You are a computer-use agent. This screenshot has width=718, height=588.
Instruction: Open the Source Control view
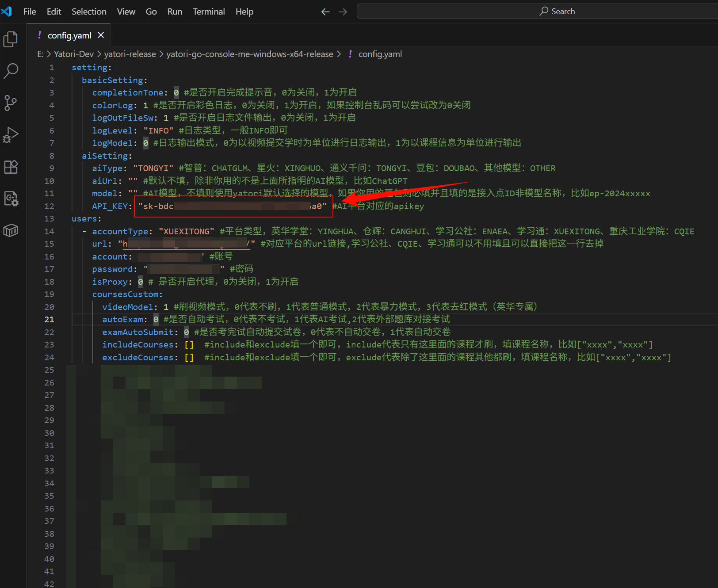pyautogui.click(x=11, y=103)
